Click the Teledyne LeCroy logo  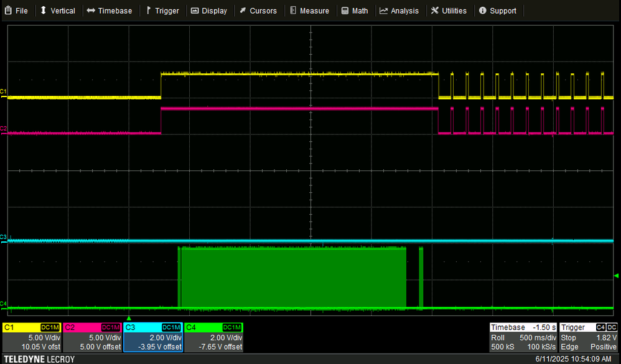(x=39, y=359)
